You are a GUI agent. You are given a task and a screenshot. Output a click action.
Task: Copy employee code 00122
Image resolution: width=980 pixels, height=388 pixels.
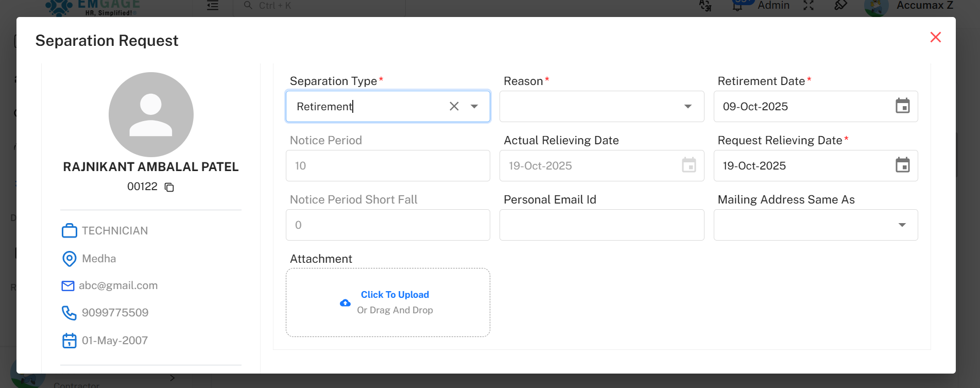169,187
